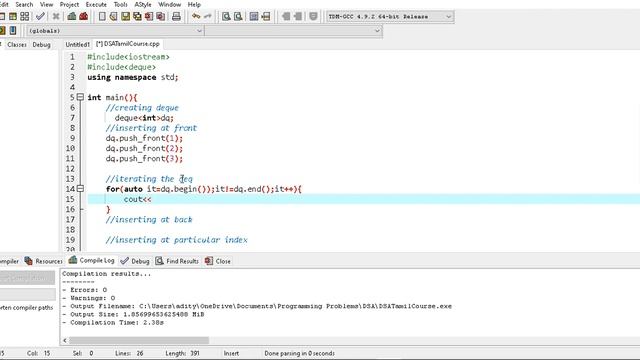This screenshot has height=360, width=640.
Task: Click the 'Insert' mode status bar entry
Action: click(231, 353)
